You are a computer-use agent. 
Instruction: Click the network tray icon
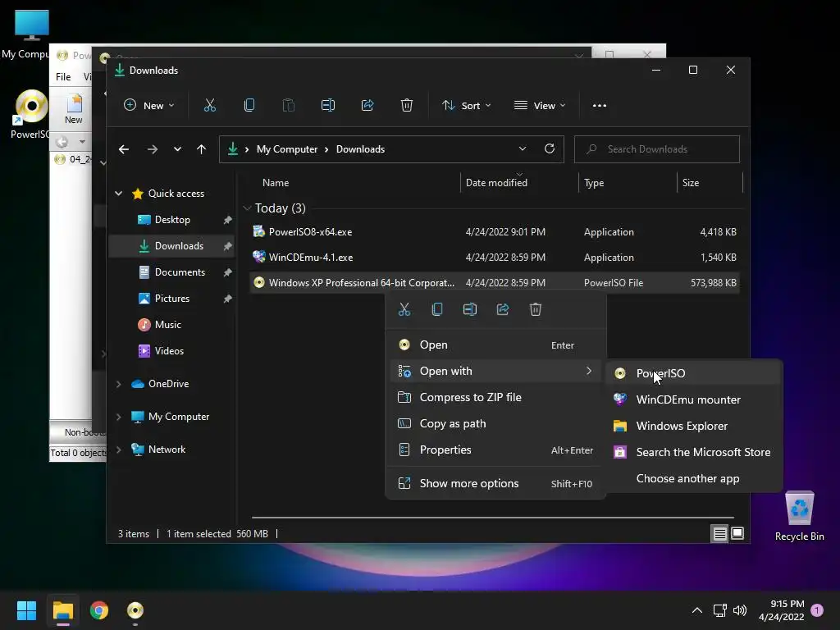719,610
